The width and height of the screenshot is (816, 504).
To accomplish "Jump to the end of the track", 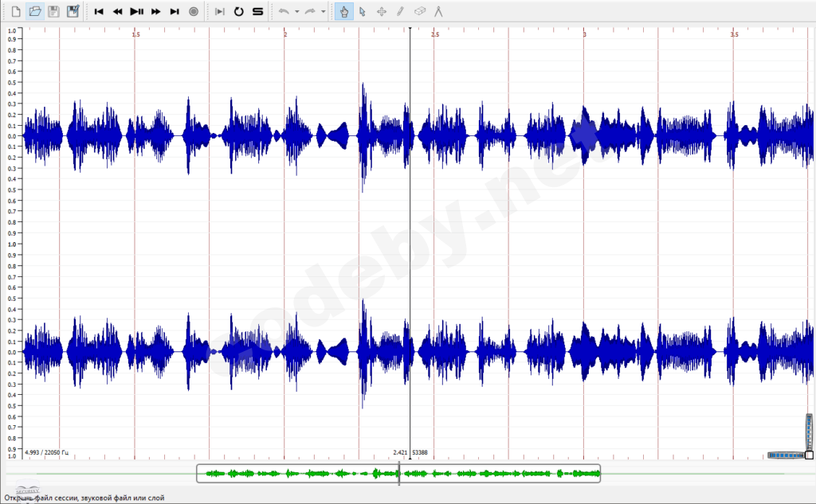I will [x=173, y=11].
